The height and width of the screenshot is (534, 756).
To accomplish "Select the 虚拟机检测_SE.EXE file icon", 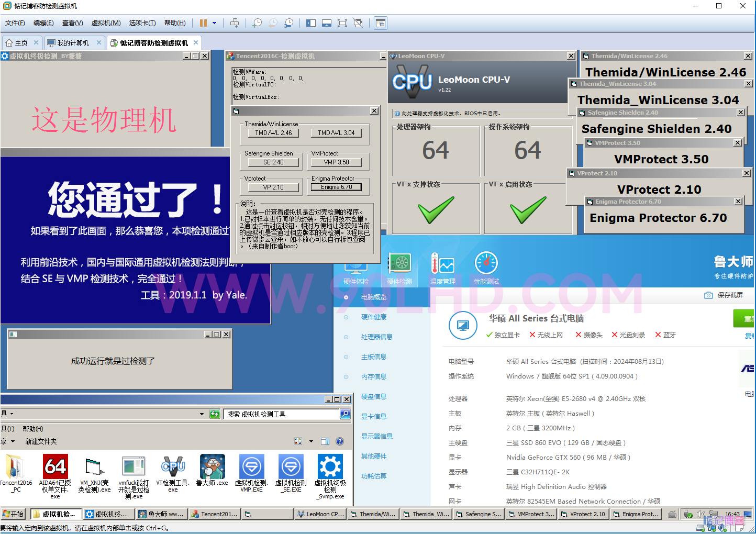I will (x=291, y=474).
